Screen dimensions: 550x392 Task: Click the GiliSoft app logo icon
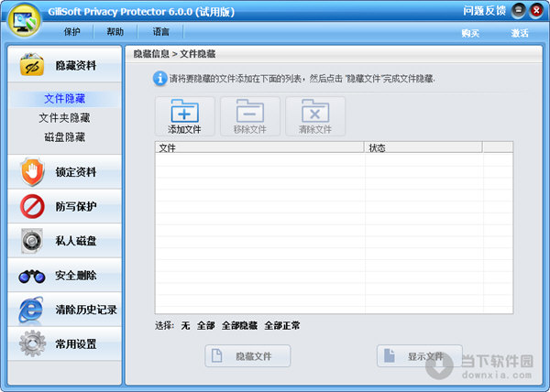(x=24, y=20)
